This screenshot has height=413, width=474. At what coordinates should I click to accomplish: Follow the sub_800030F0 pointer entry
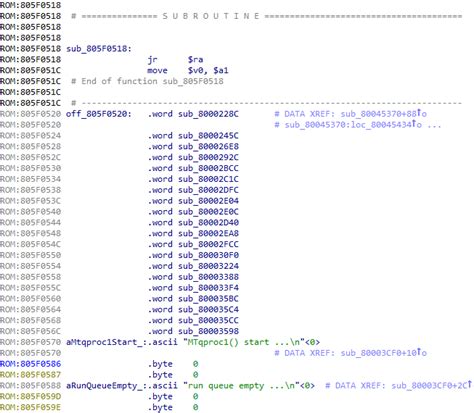[208, 255]
